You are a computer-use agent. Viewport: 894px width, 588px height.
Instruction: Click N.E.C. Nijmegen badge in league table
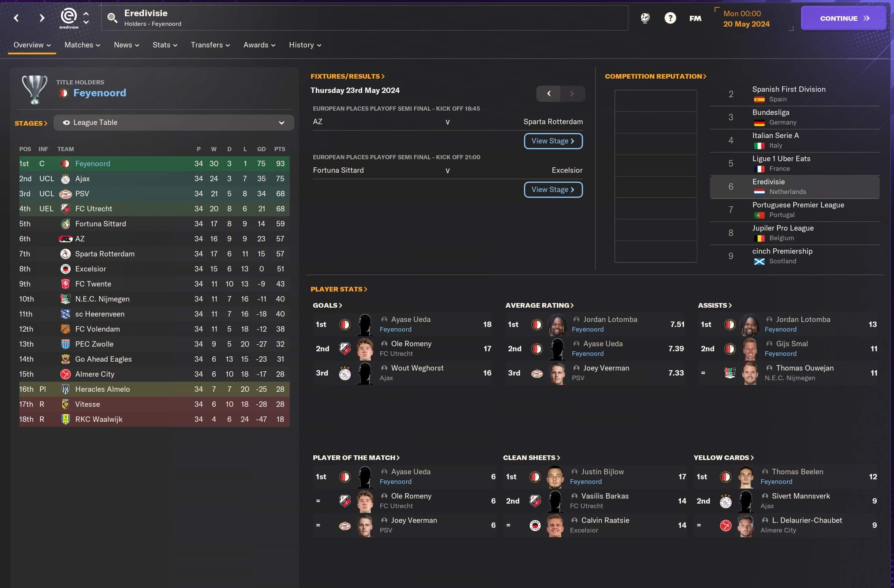(65, 299)
